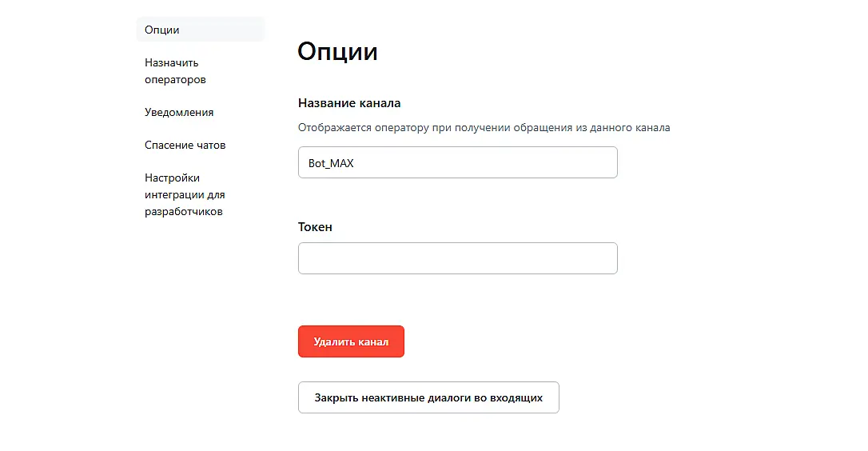
Task: Delete the channel using red button
Action: 351,341
